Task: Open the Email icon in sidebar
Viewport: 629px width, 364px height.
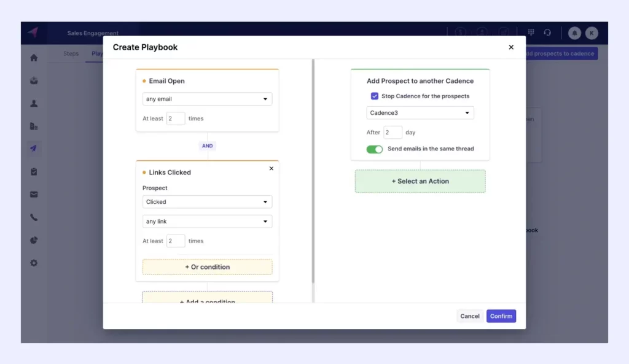Action: coord(33,193)
